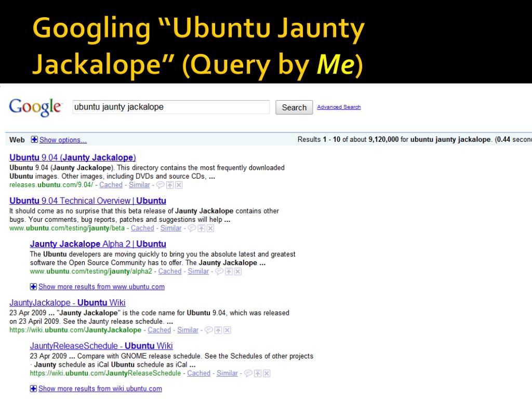
Task: Click the www.ubuntu.com/testing/jaunty/alpha2 URL text
Action: tap(91, 271)
